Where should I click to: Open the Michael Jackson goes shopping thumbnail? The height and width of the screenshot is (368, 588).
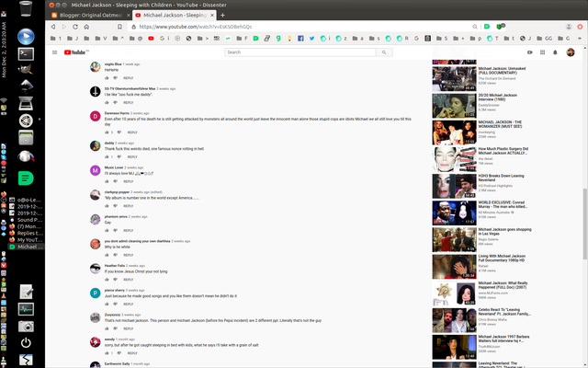[x=454, y=240]
